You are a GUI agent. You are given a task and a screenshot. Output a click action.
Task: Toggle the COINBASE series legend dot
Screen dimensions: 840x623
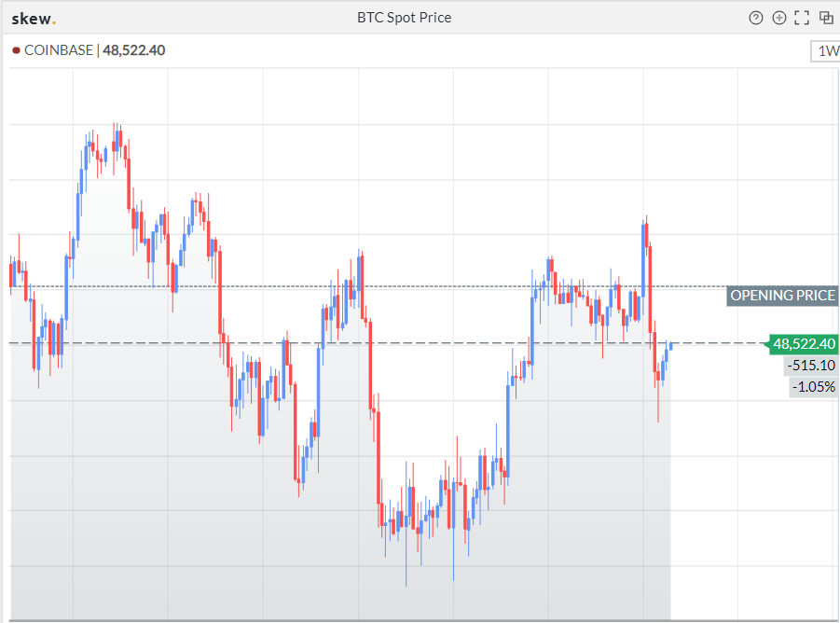16,50
